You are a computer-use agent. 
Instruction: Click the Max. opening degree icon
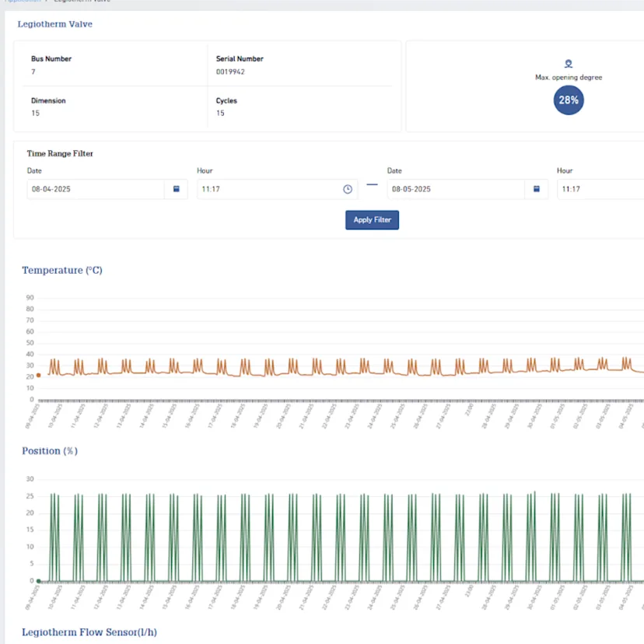[x=569, y=64]
